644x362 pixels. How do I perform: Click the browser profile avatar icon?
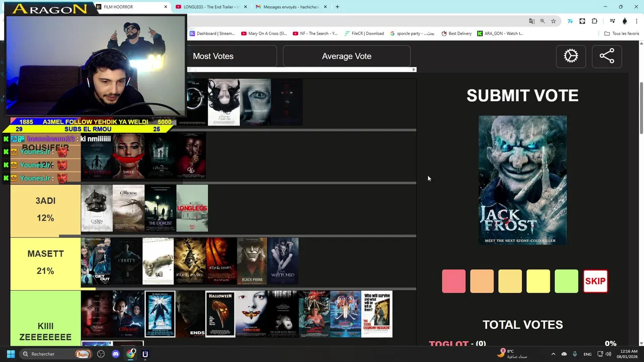coord(624,21)
